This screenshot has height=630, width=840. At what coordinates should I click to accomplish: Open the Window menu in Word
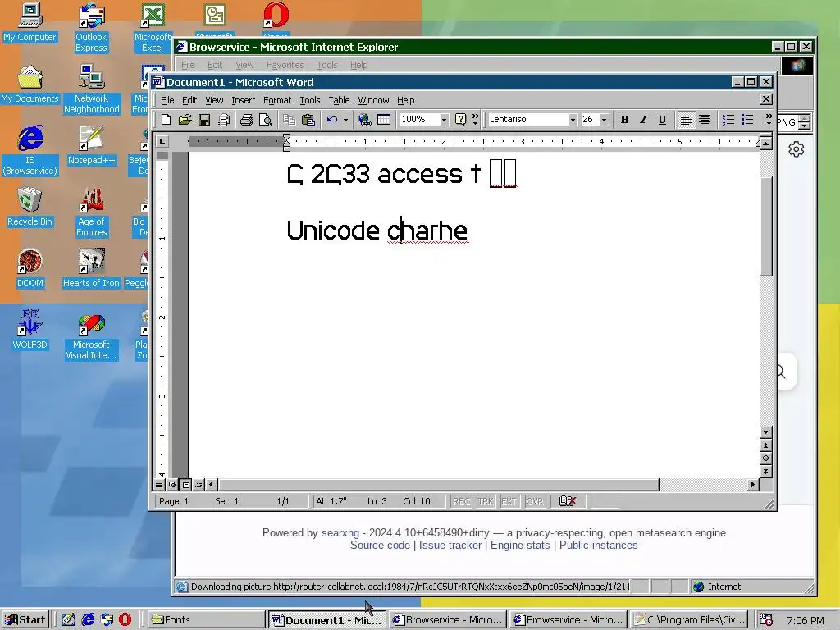tap(373, 100)
